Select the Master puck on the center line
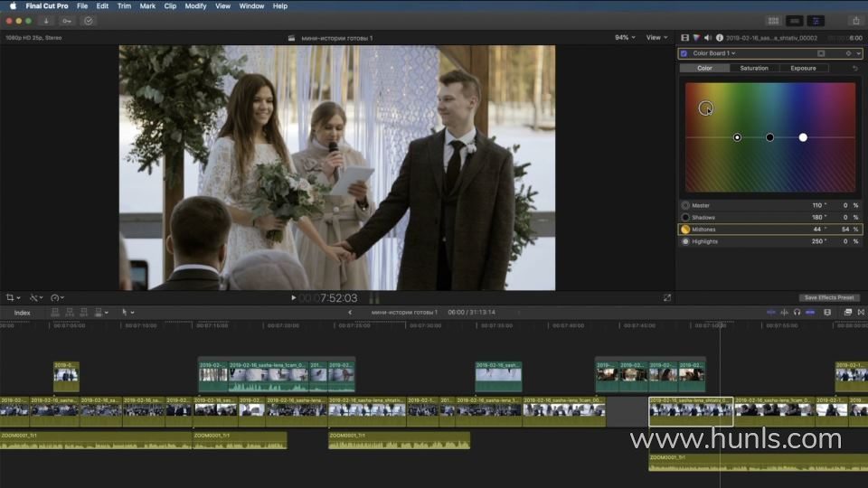 (738, 137)
